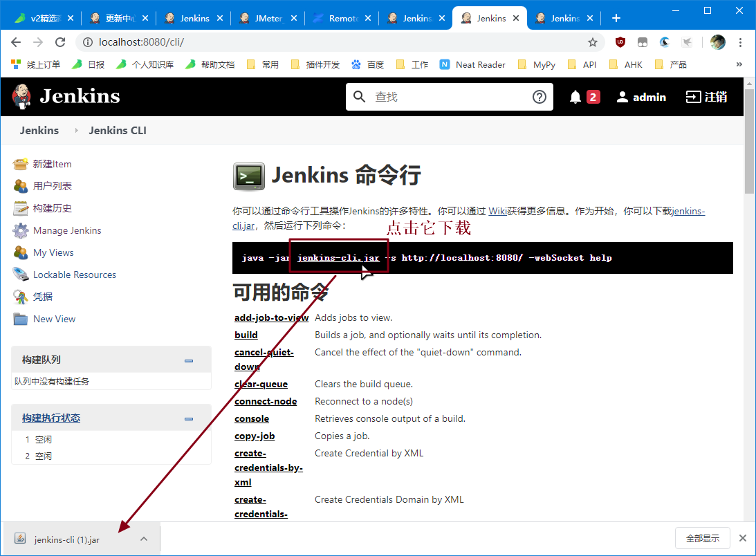Open the 插件开发 bookmark folder
Screen dimensions: 756x556
pos(316,64)
